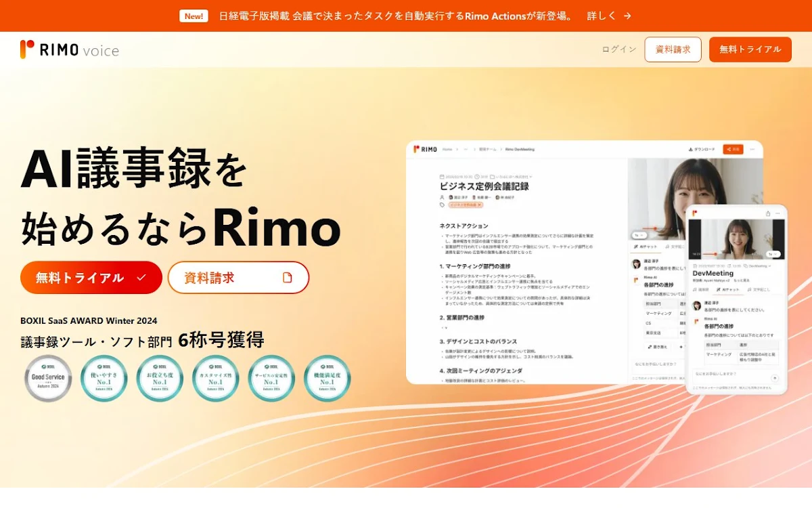Image resolution: width=812 pixels, height=508 pixels.
Task: Click the round send button in the mobile chat input
Action: (x=775, y=378)
